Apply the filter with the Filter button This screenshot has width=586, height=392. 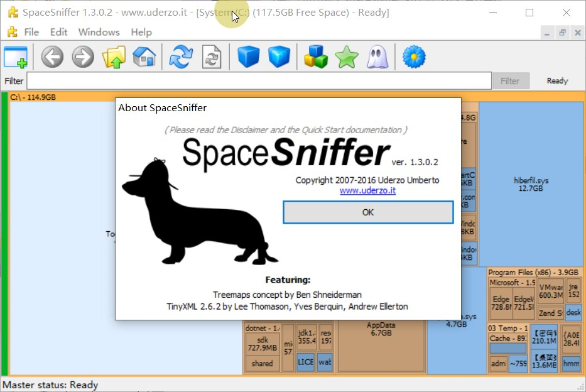pos(511,80)
